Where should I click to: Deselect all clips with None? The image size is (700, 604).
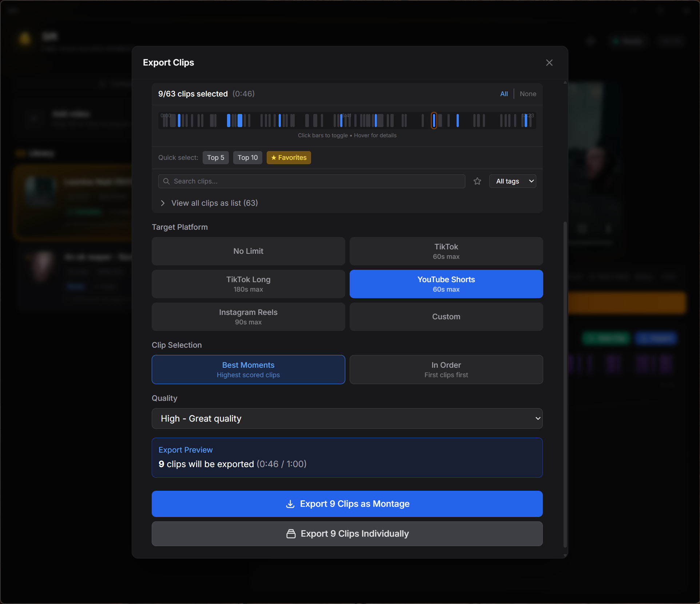click(528, 94)
